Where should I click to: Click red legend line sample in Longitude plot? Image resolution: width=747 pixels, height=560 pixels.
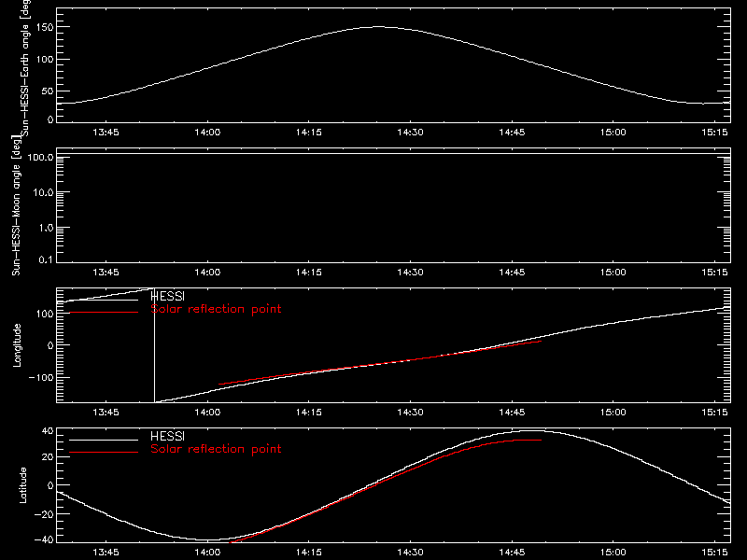(x=104, y=313)
